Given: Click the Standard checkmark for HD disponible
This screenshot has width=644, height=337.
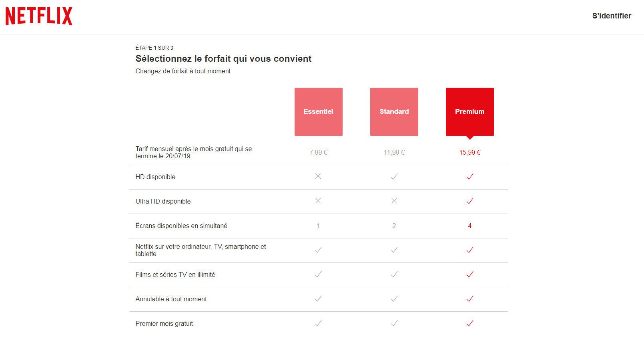Looking at the screenshot, I should pos(394,176).
